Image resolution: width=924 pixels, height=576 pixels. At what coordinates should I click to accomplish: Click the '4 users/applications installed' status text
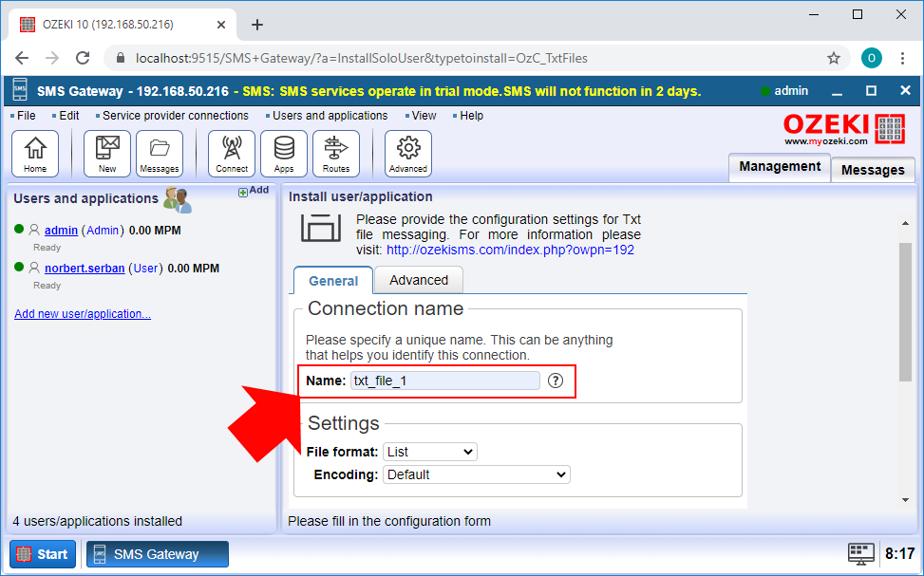pyautogui.click(x=97, y=521)
